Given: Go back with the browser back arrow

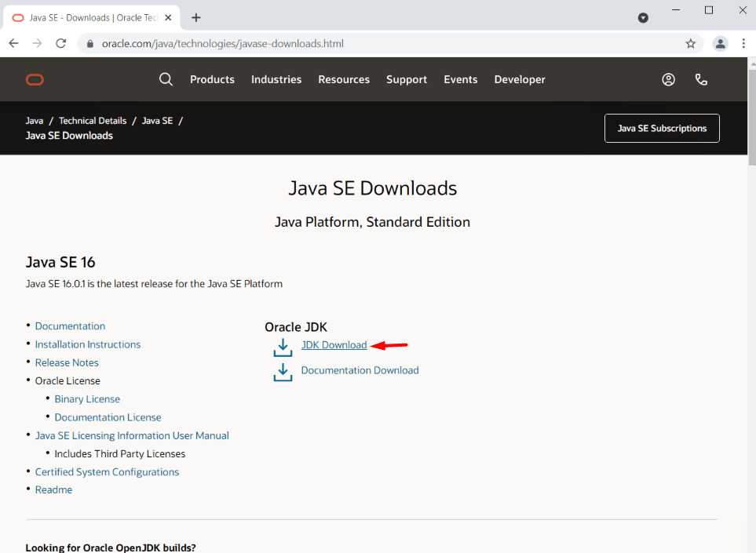Looking at the screenshot, I should pos(13,43).
